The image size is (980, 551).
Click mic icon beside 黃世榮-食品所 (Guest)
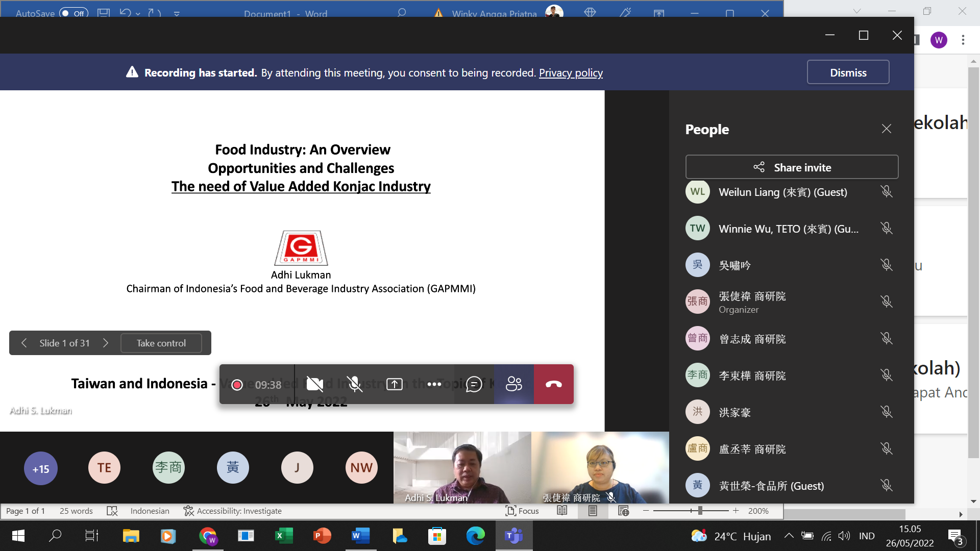tap(887, 485)
